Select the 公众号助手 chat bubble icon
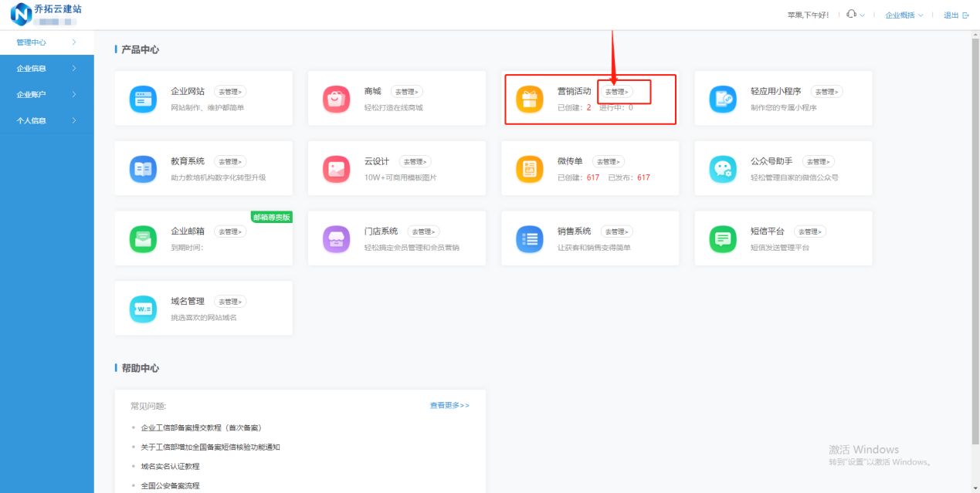 [x=722, y=168]
